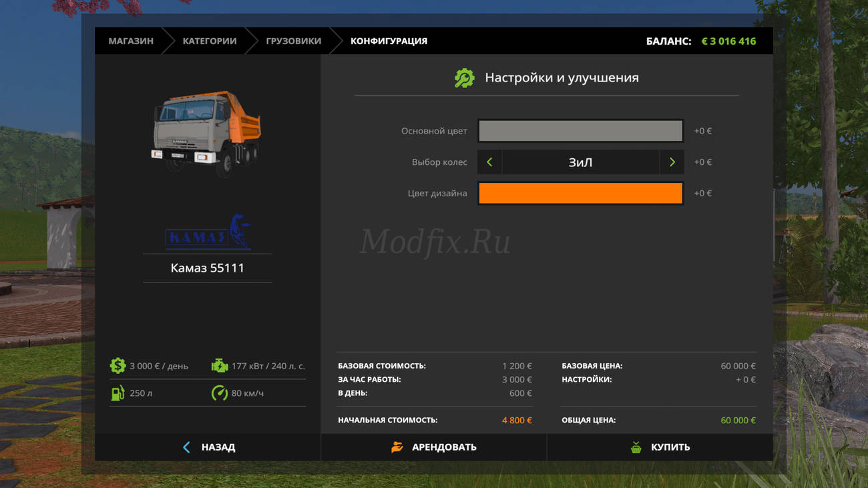Click the 250 л fuel capacity text
The image size is (868, 488).
coord(141,393)
